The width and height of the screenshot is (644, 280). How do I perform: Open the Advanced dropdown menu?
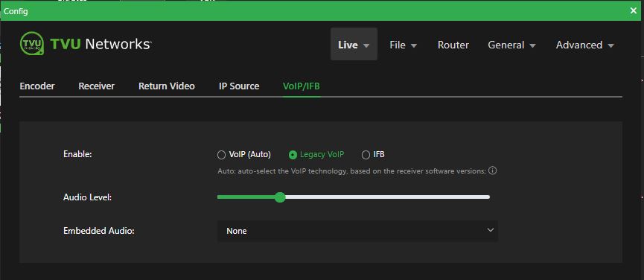[585, 45]
